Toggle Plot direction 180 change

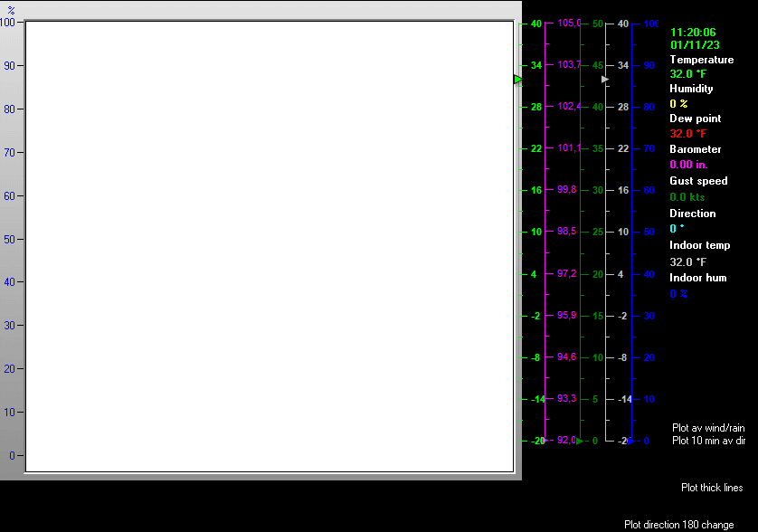coord(678,525)
